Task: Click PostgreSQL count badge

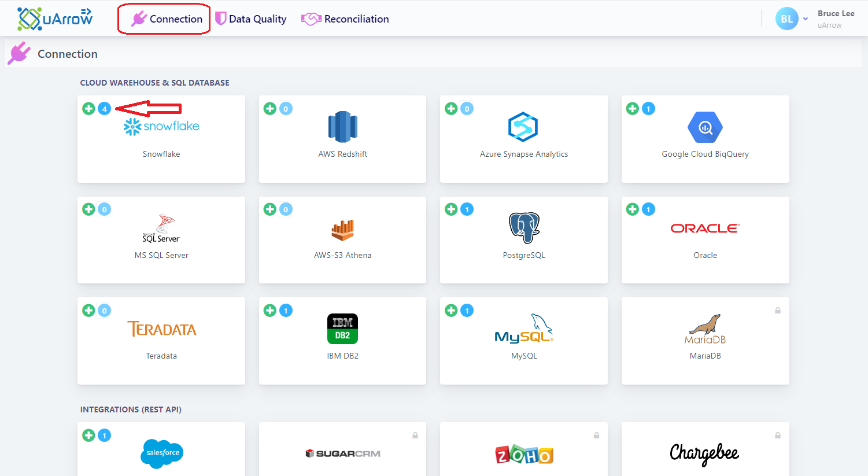Action: (x=467, y=209)
